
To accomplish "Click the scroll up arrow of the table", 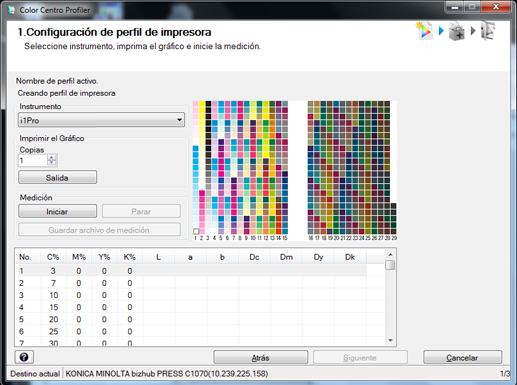I will click(x=390, y=255).
